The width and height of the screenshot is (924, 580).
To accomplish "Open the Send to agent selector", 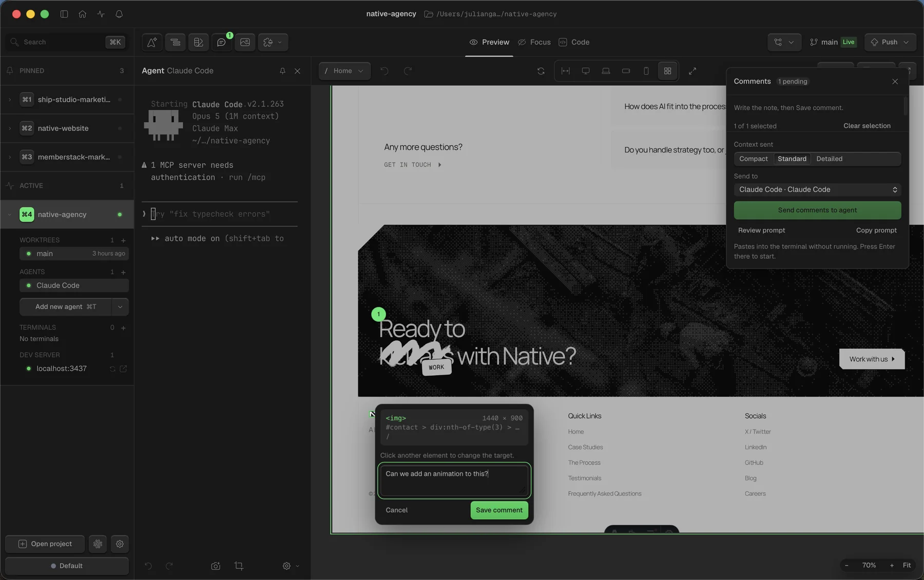I will point(817,189).
